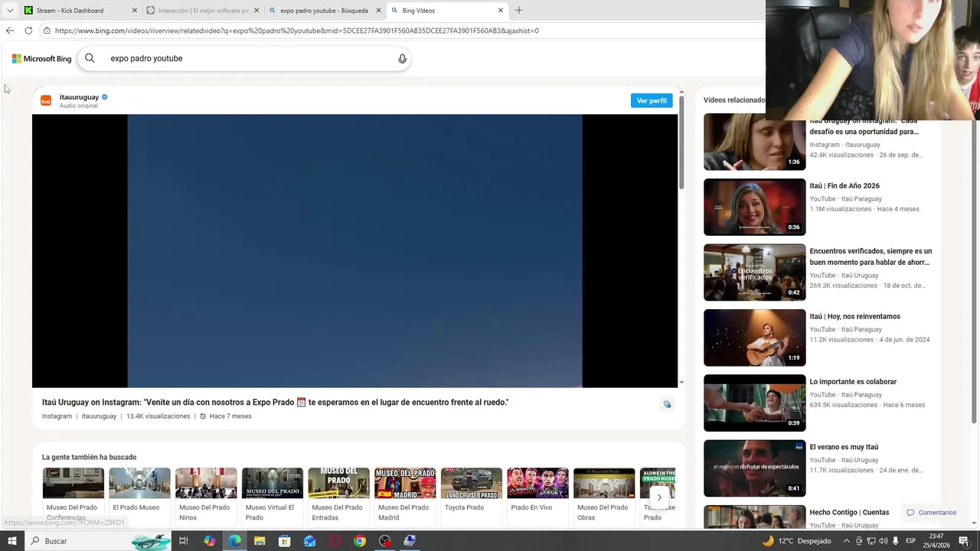Screen dimensions: 980x551
Task: Close the Interacción tab
Action: [256, 11]
